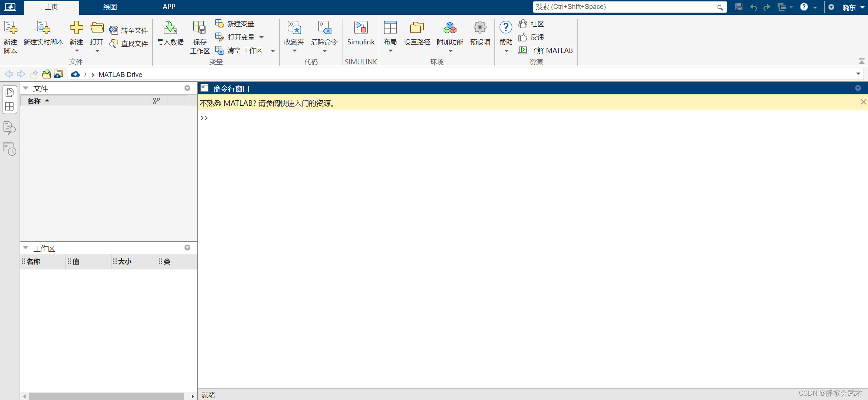Expand the 布局 dropdown arrow
The width and height of the screenshot is (868, 400).
point(390,51)
